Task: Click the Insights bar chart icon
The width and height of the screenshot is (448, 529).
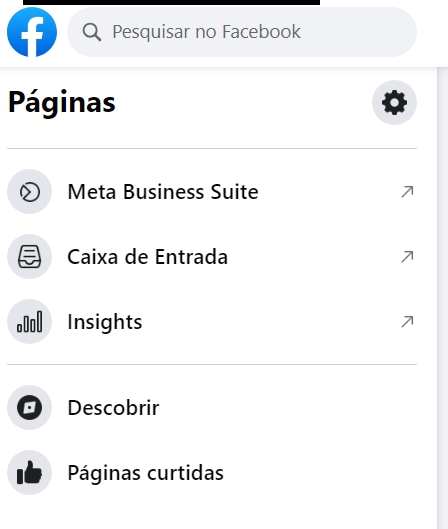Action: (x=29, y=322)
